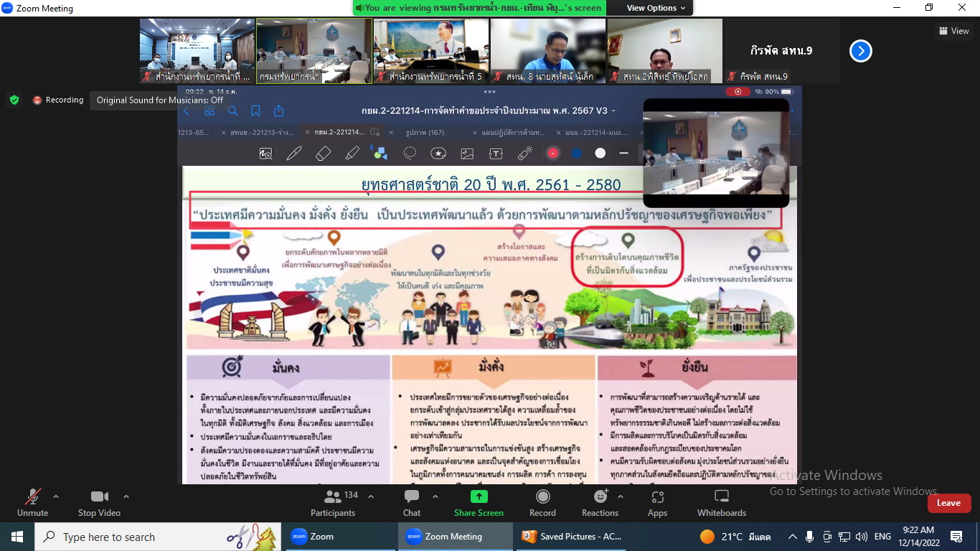Select video thumbnail of สทน.2 พิสิทธิ์
Image resolution: width=980 pixels, height=551 pixels.
point(665,51)
